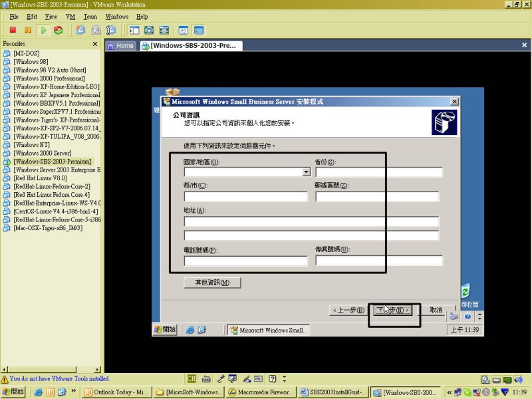The image size is (532, 399).
Task: Click the 取消 cancel button
Action: coord(436,310)
